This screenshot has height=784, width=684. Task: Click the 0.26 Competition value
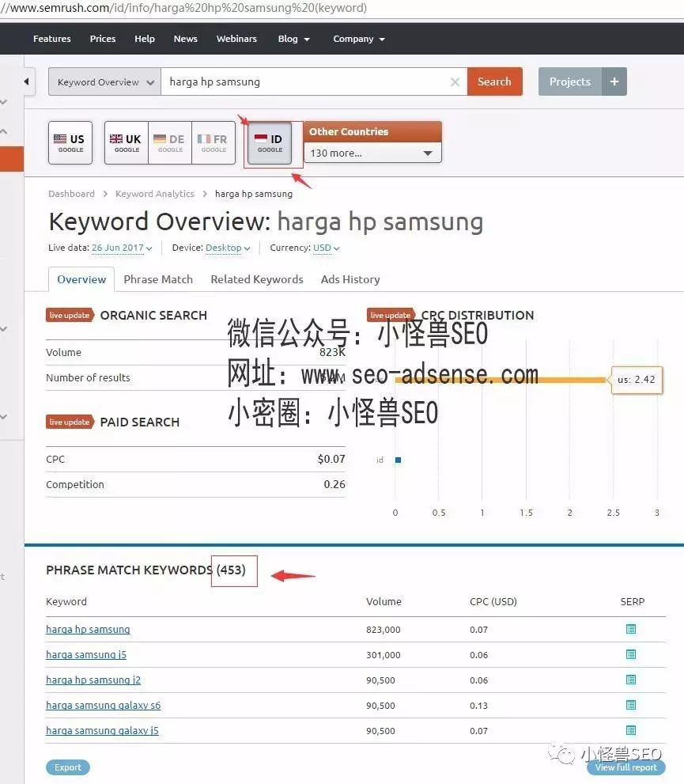334,484
